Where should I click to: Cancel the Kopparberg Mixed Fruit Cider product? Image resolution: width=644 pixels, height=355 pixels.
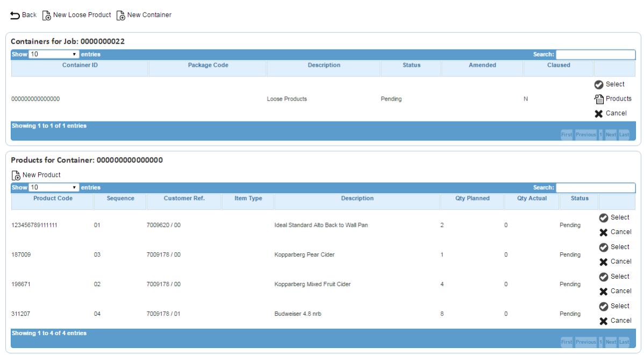click(616, 292)
